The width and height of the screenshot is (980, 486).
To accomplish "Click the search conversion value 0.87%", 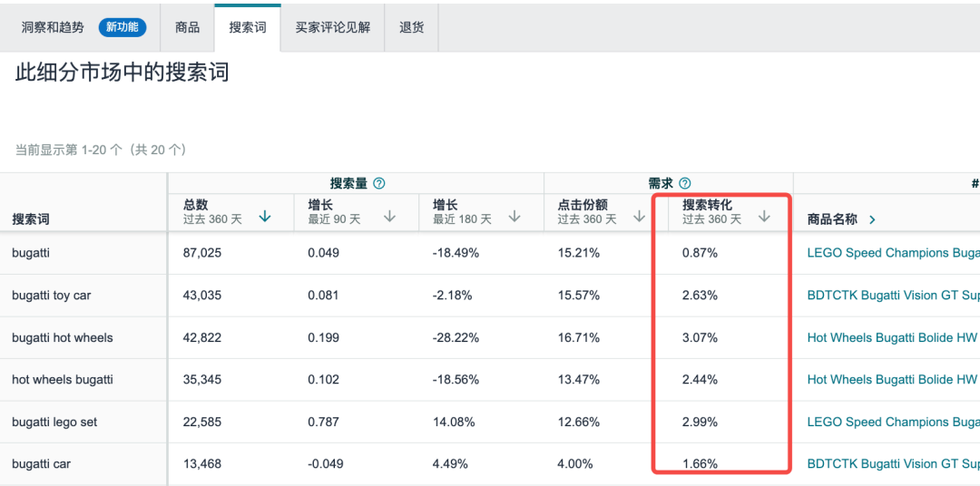I will [x=700, y=253].
